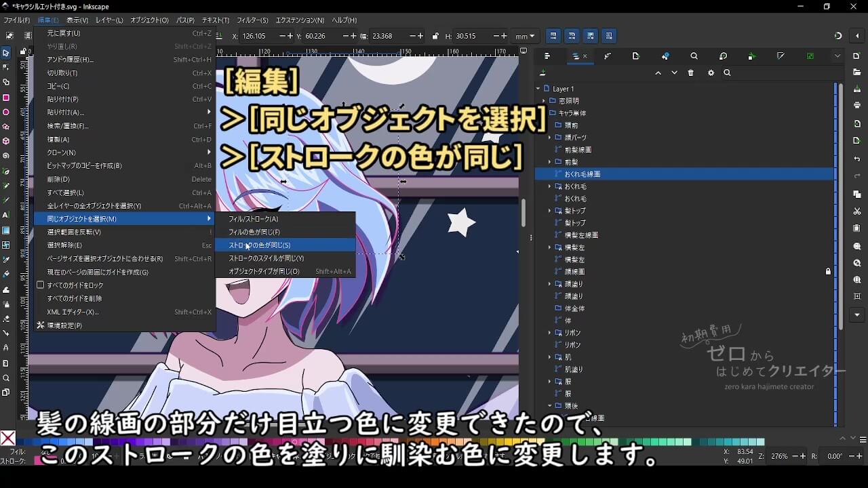868x488 pixels.
Task: Toggle second transform option button (rounded corners)
Action: [572, 36]
